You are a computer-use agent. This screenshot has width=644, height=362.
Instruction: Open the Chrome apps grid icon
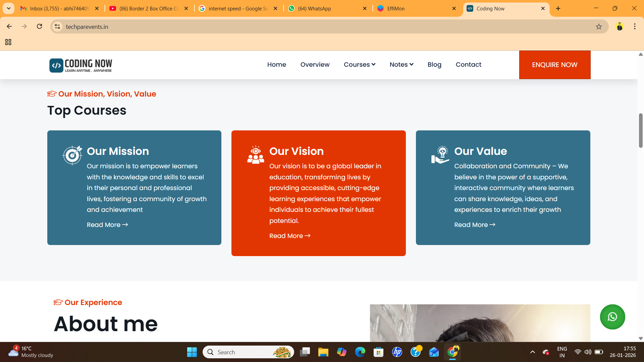pos(8,42)
